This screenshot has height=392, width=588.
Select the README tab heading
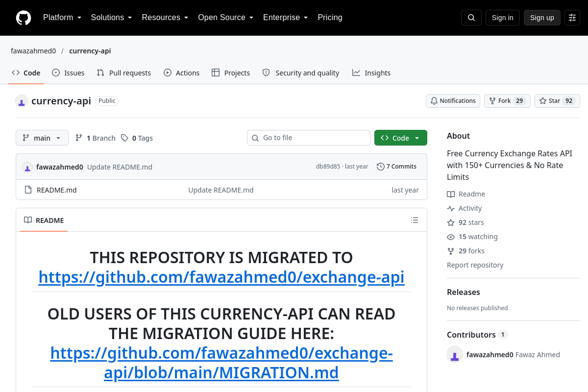tap(44, 220)
